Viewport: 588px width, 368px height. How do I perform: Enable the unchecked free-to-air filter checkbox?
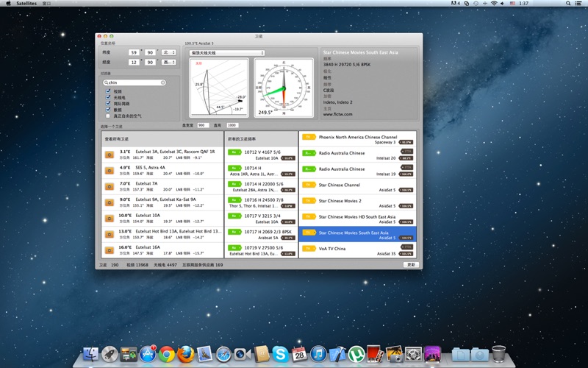pos(108,116)
